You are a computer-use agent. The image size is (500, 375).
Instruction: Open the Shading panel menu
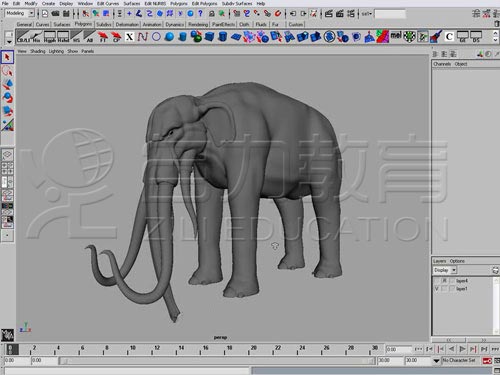point(38,51)
